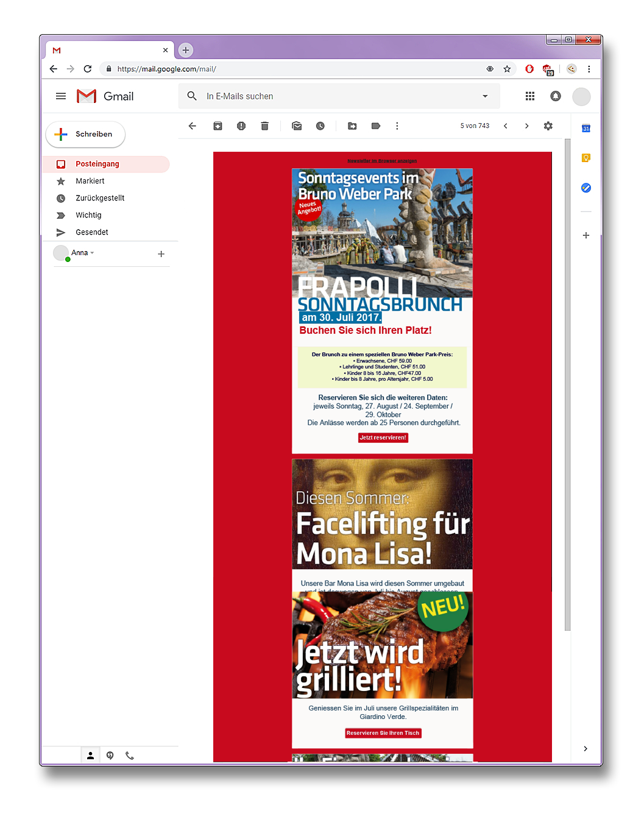644x836 pixels.
Task: Open the Chrome three-dot menu
Action: coord(589,69)
